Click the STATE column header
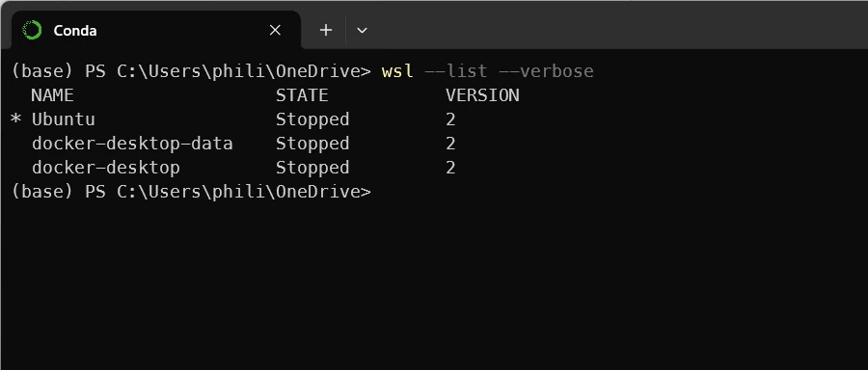 tap(302, 95)
